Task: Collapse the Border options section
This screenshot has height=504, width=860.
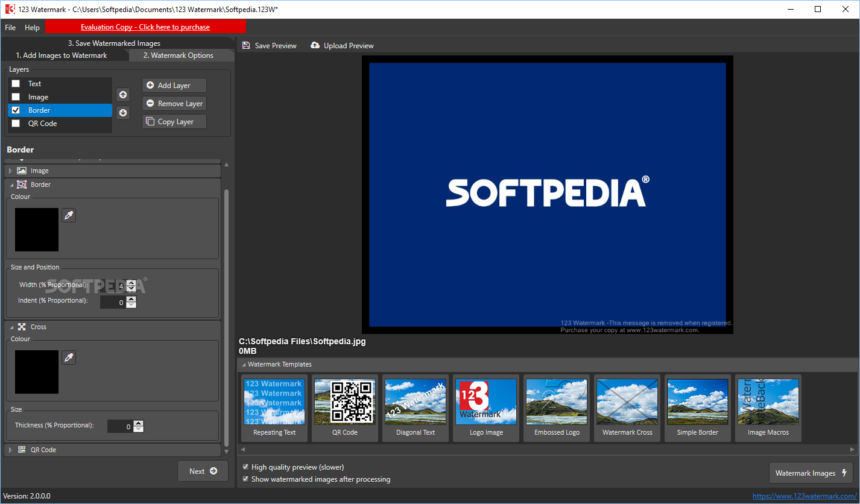Action: pos(10,185)
